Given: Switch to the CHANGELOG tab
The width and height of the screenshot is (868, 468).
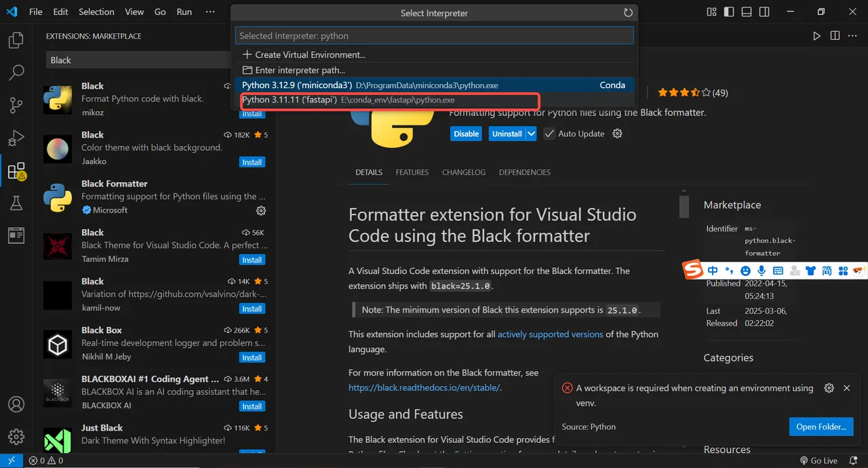Looking at the screenshot, I should click(464, 172).
